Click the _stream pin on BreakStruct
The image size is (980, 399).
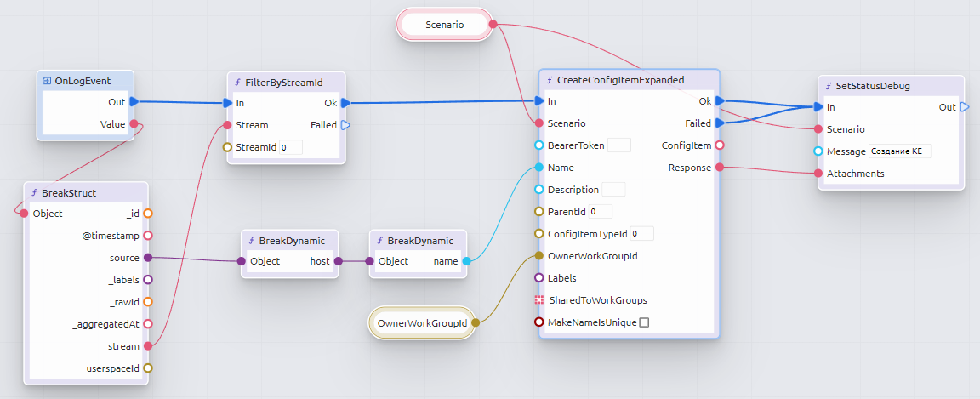point(147,346)
